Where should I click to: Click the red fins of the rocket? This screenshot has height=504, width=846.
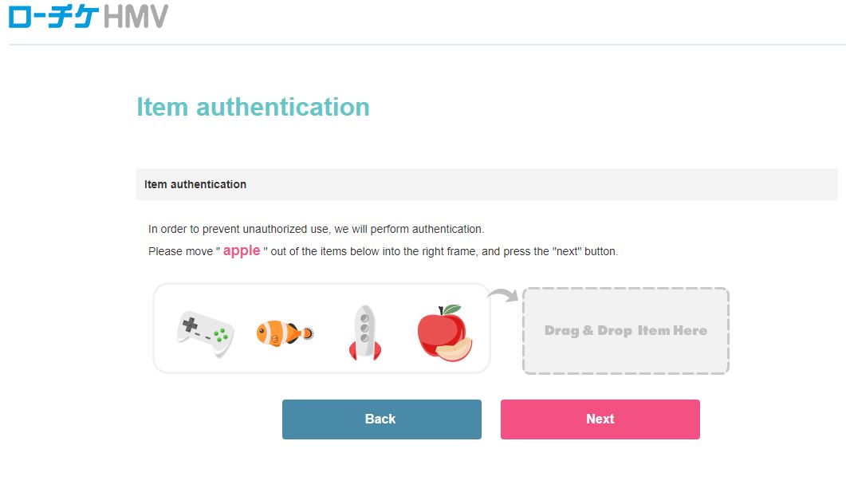coord(364,351)
